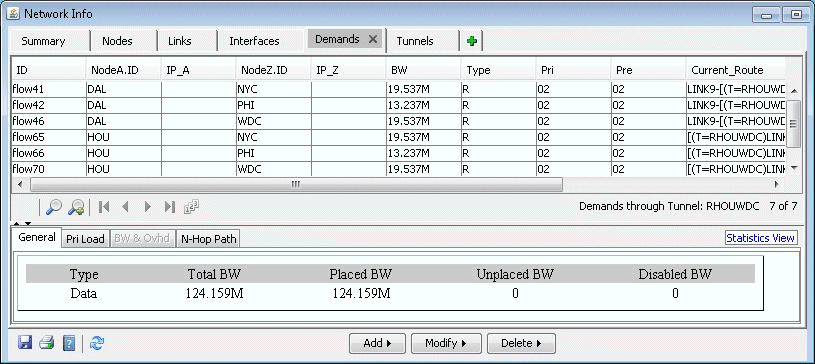Sort by NodeZ.ID column header
The image size is (815, 364).
273,70
